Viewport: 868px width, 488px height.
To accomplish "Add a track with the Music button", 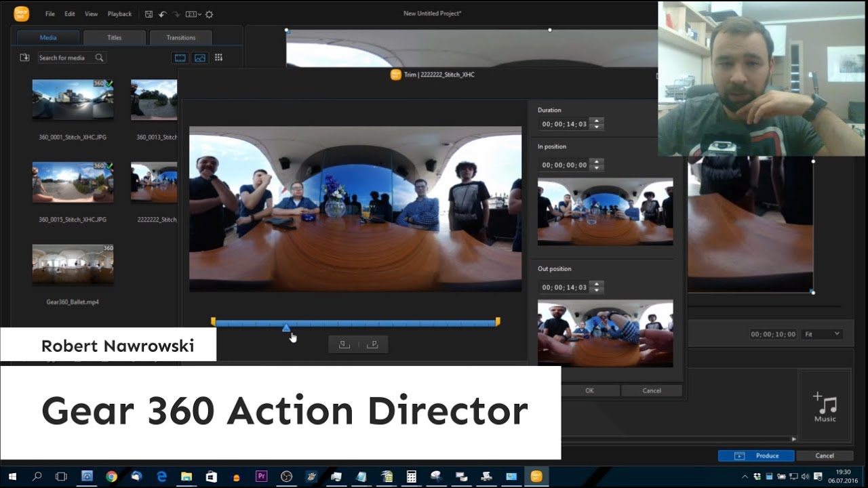I will click(x=825, y=407).
